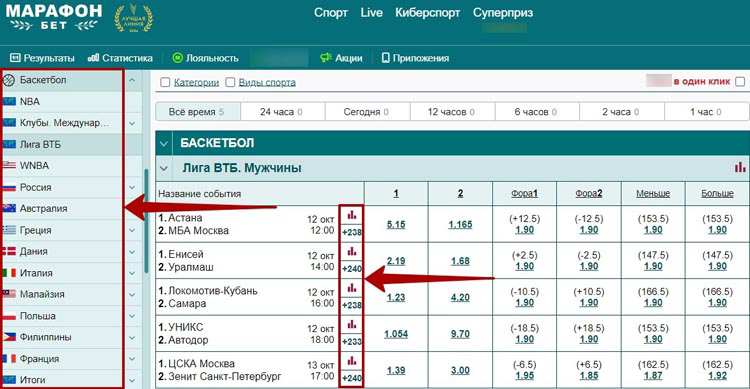Screen dimensions: 750x389
Task: Click the Malaysian flag icon in the sidebar
Action: [9, 294]
